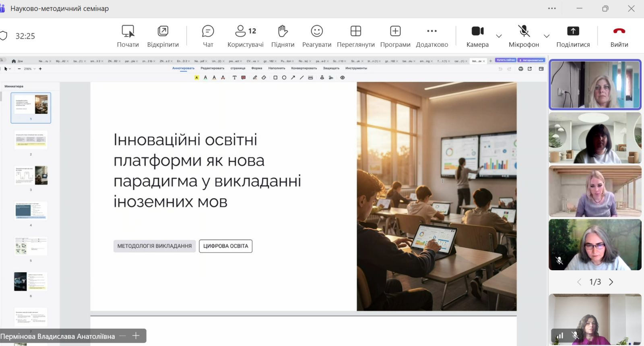Click the zoom out minus button
Image resolution: width=644 pixels, height=346 pixels.
click(x=19, y=69)
